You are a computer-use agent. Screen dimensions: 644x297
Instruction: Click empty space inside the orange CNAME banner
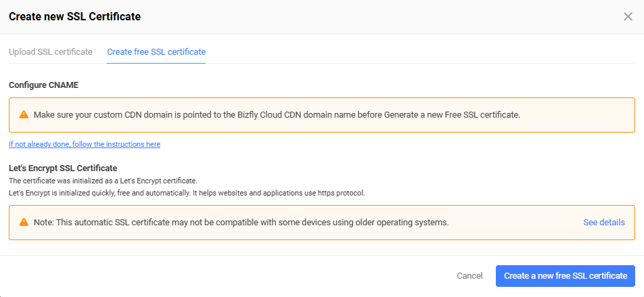[x=575, y=115]
